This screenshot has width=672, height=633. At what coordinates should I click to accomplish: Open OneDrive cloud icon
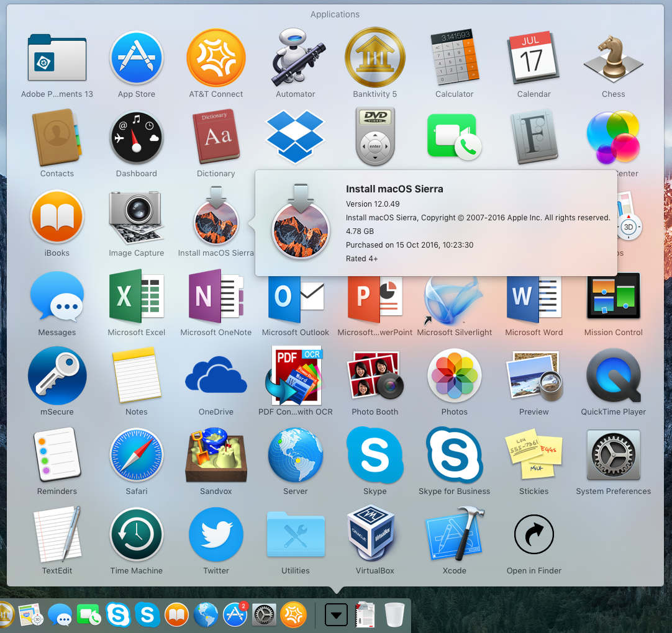(216, 375)
